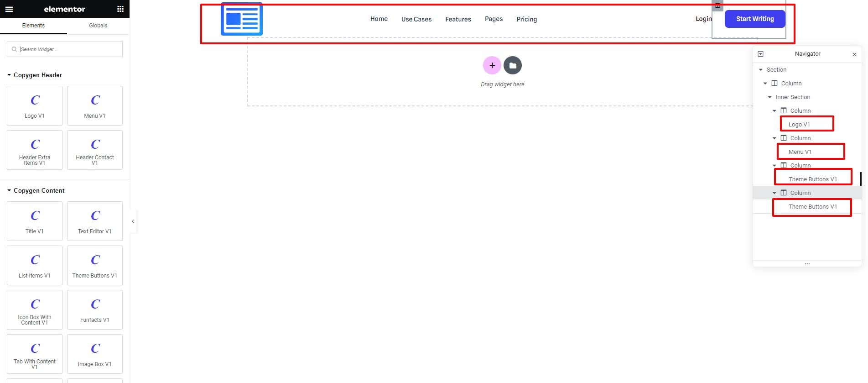868x383 pixels.
Task: Select the Theme Buttons V1 widget card
Action: (95, 265)
